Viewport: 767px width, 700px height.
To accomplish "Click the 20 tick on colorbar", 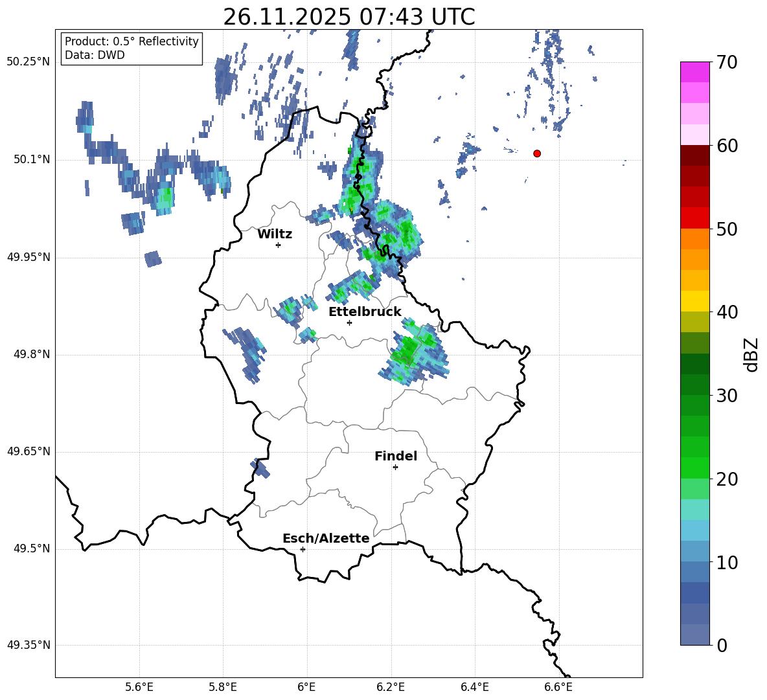I will coord(727,479).
